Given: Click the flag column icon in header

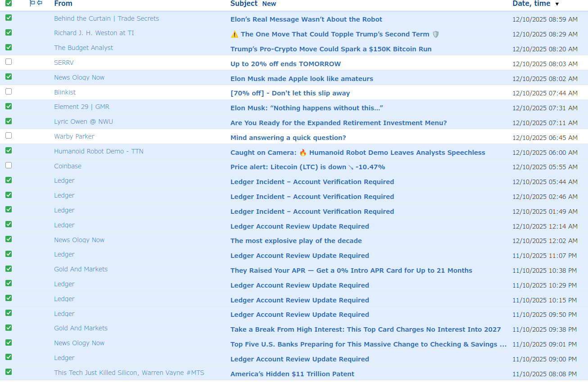Looking at the screenshot, I should [x=32, y=3].
